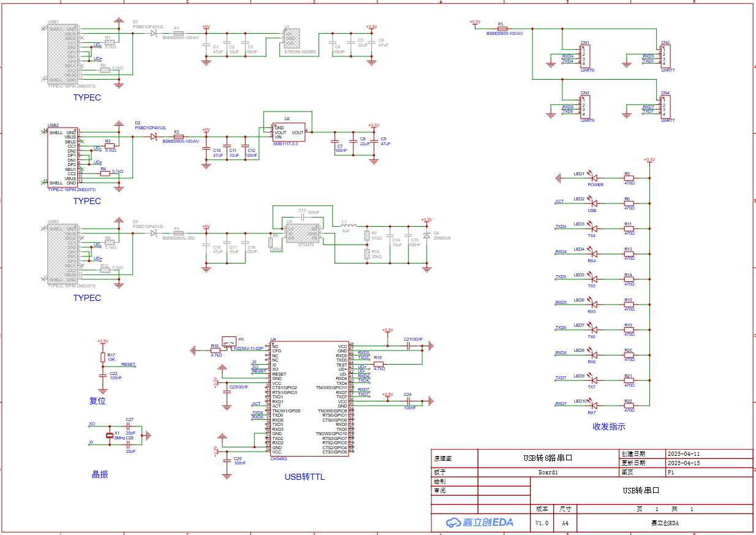Click the XO net label near crystal
This screenshot has width=756, height=535.
92,423
